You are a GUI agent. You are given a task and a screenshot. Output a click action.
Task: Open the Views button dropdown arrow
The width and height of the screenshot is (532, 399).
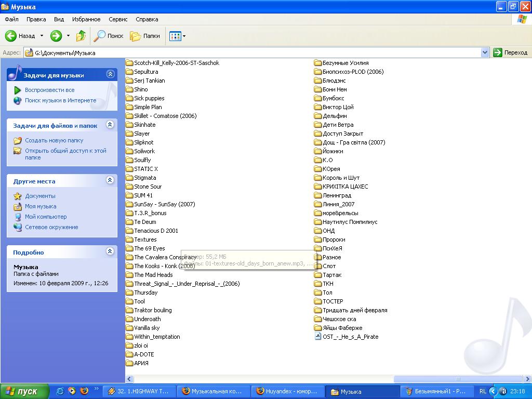(184, 36)
